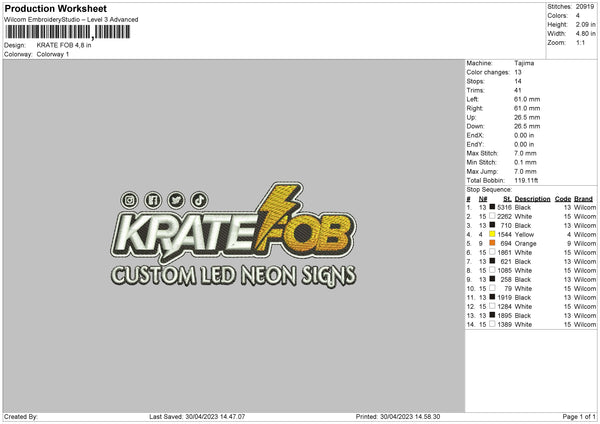The width and height of the screenshot is (600, 424).
Task: Click the Wilcom EmbroideryStudio – Level 3 Advanced text
Action: 71,20
